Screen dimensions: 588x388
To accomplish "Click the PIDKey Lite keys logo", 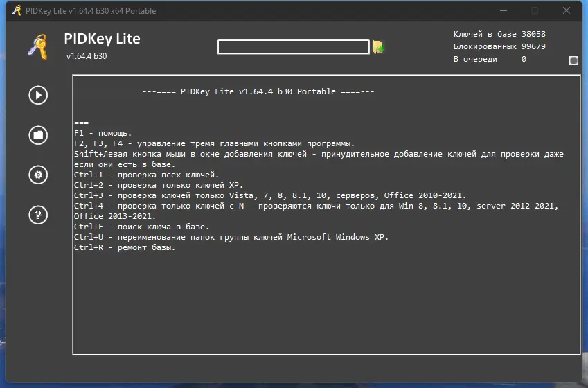I will coord(38,46).
